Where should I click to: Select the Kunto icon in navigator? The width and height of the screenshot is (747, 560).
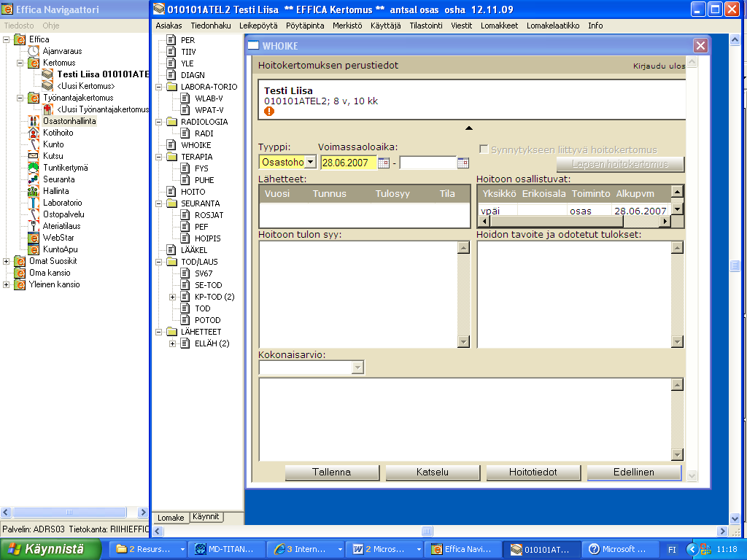(x=34, y=144)
